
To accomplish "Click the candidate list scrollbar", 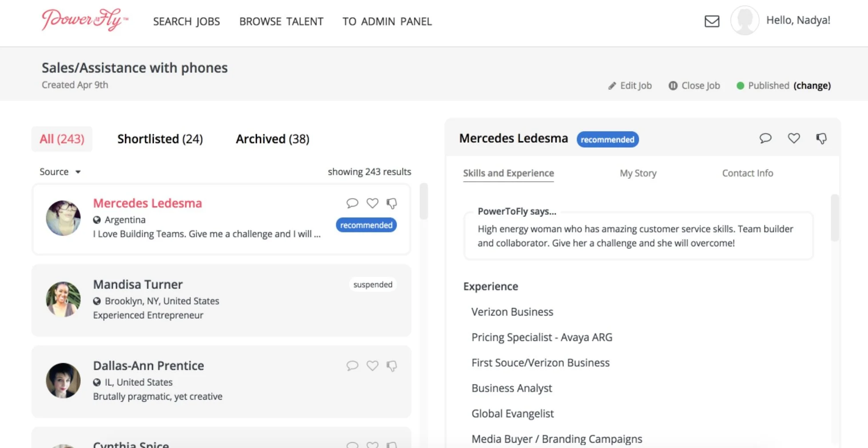I will pos(424,201).
